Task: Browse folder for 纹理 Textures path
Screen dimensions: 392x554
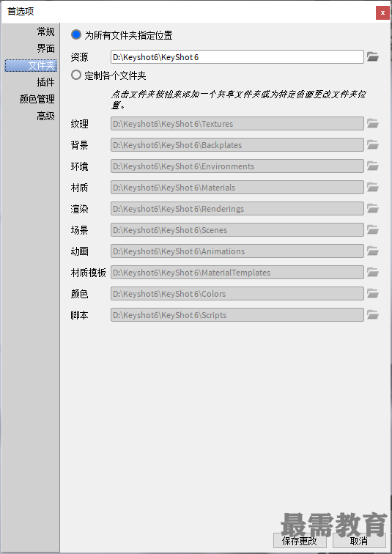Action: (x=372, y=124)
